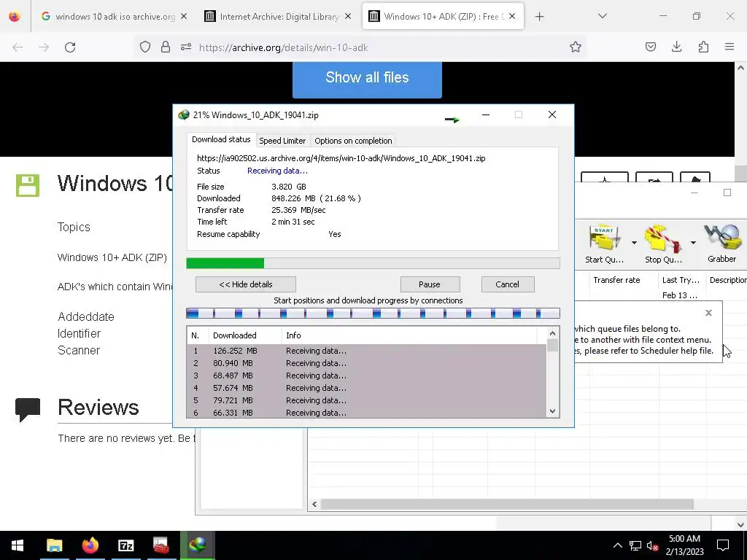Click the Reviews speech bubble icon
Viewport: 747px width, 560px height.
28,410
